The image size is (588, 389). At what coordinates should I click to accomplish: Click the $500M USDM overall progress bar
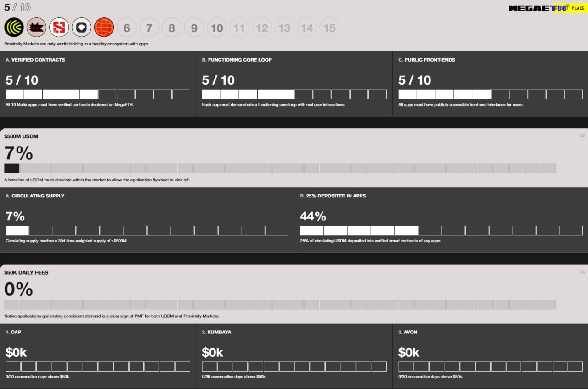click(280, 169)
